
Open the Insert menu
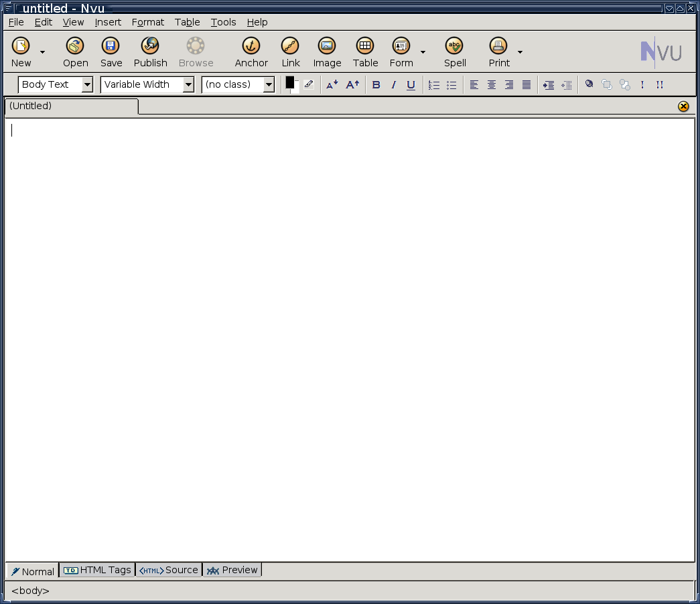click(x=108, y=22)
